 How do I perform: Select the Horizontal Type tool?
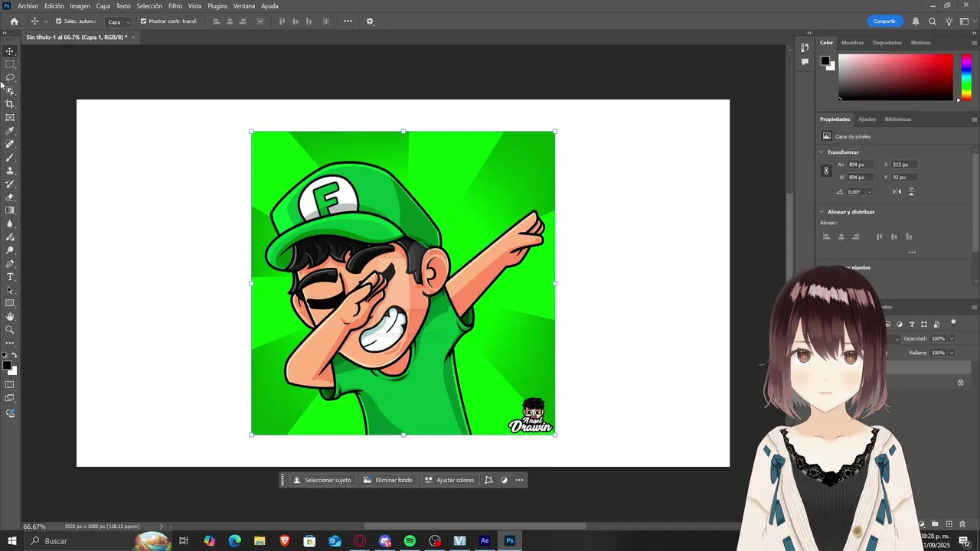(x=10, y=277)
